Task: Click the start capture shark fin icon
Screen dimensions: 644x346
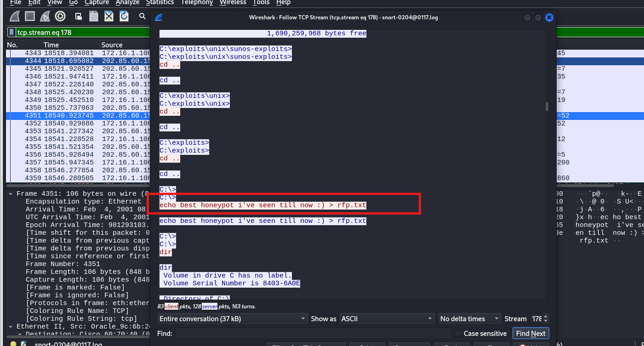Action: click(15, 17)
